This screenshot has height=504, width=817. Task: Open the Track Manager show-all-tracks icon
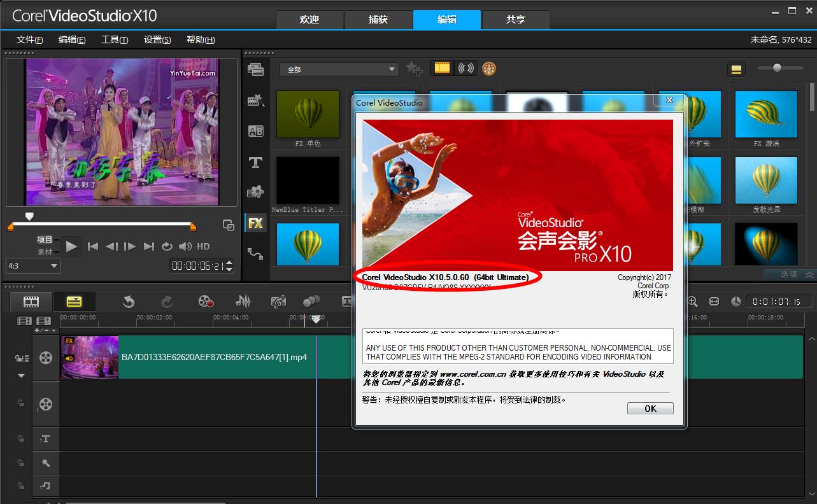25,321
